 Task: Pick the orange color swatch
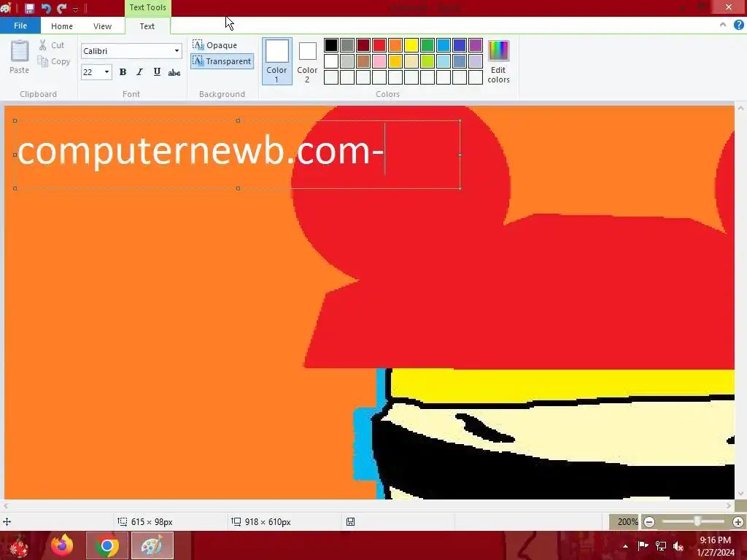click(395, 45)
